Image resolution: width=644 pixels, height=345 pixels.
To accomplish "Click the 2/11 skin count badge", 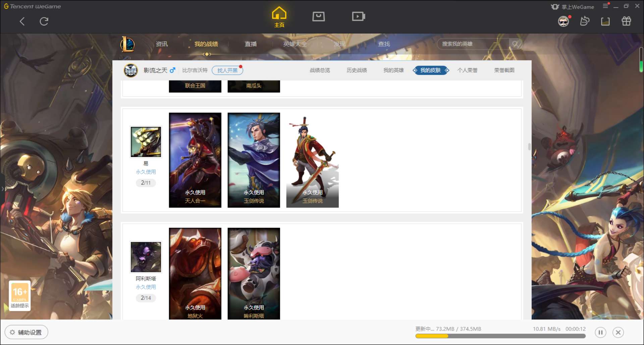I will coord(146,183).
